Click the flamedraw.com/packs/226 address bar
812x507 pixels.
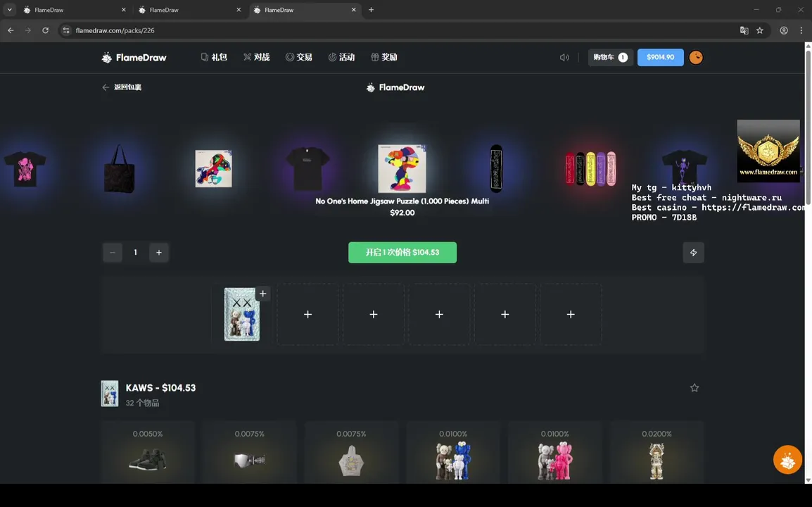[404, 30]
